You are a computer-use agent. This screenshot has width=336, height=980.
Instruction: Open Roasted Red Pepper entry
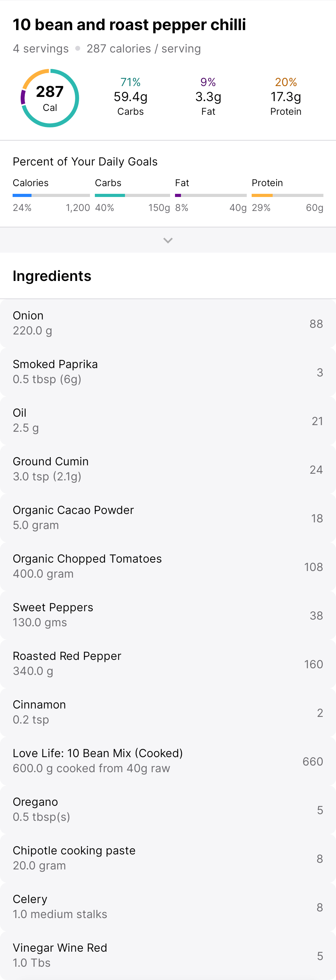(168, 664)
